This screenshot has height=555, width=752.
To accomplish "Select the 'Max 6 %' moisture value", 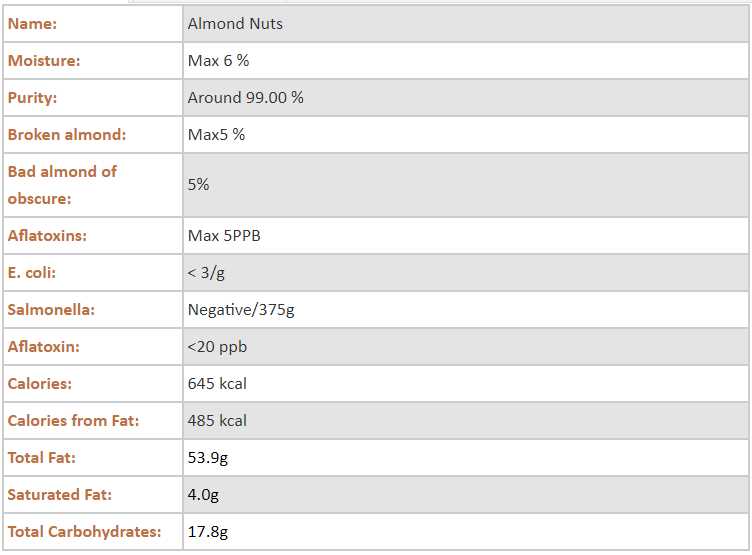I will (x=218, y=61).
